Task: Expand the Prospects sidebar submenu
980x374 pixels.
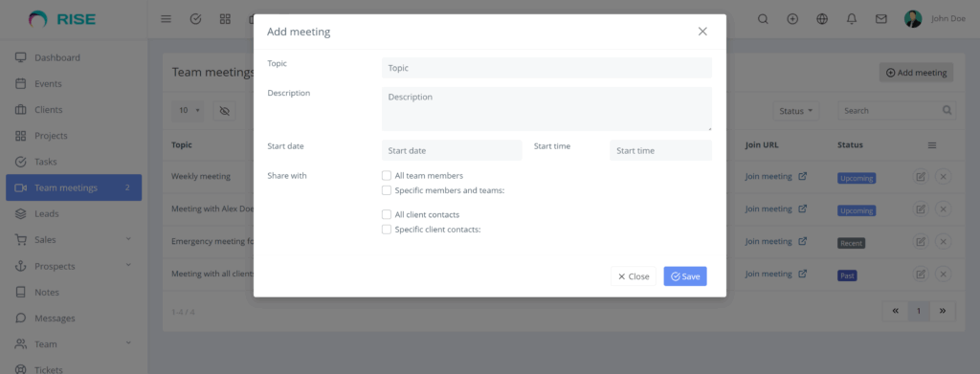Action: pyautogui.click(x=128, y=265)
